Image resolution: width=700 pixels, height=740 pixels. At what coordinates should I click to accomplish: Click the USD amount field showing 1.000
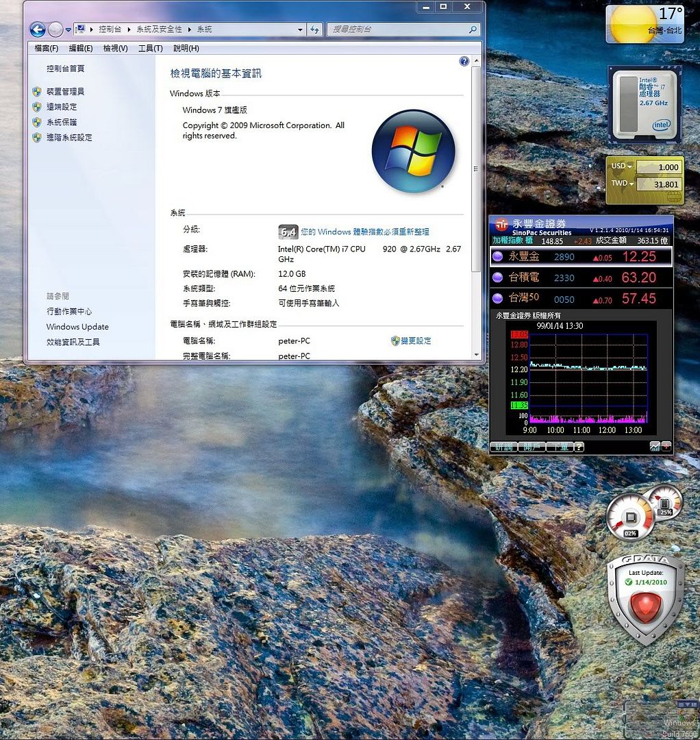[658, 167]
